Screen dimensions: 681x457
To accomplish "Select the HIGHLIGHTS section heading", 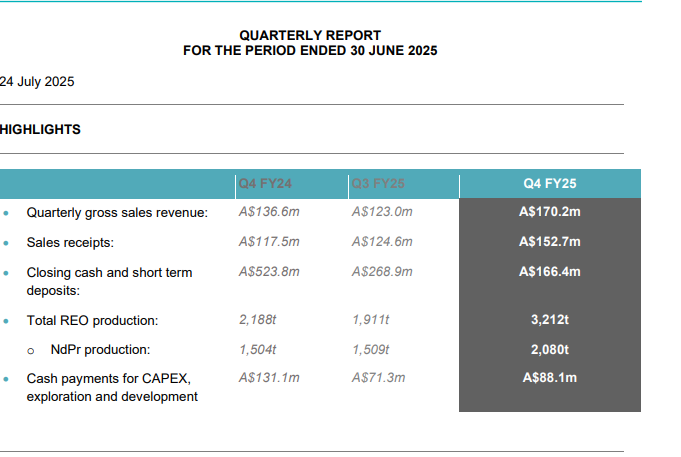I will point(41,129).
